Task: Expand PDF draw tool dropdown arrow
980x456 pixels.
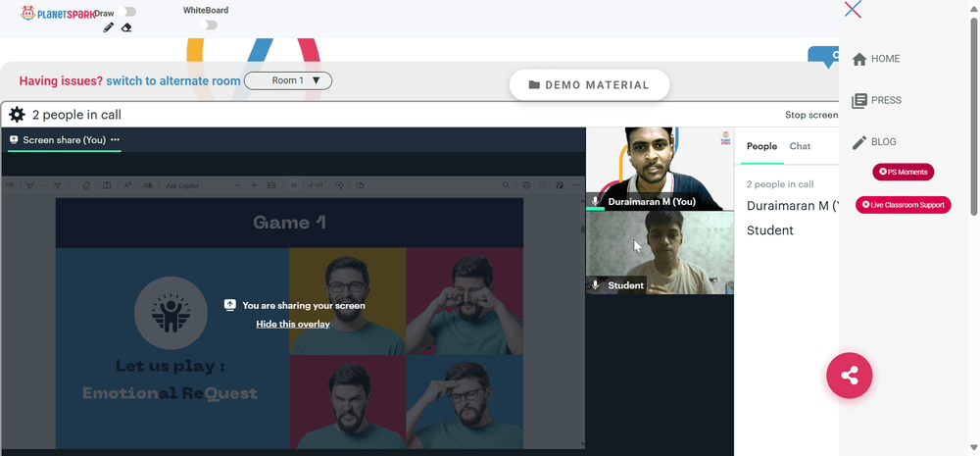Action: 70,185
